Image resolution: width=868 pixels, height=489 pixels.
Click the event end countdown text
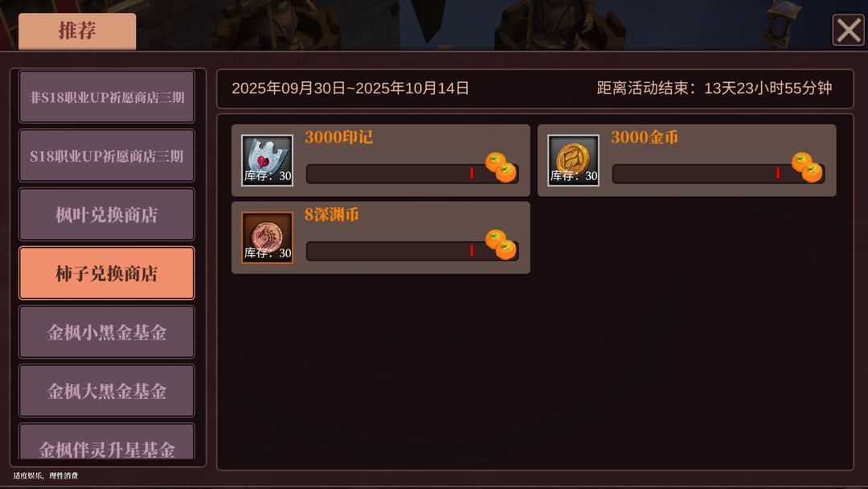coord(714,88)
